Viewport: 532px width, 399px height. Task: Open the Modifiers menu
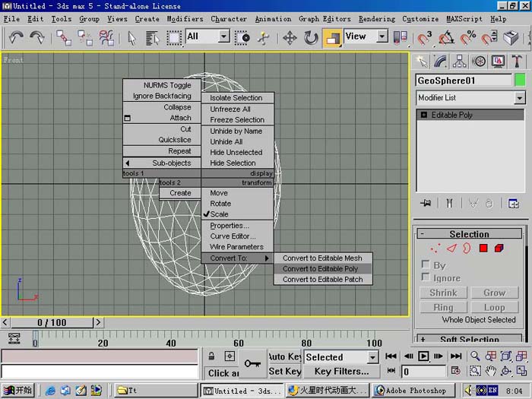tap(185, 19)
